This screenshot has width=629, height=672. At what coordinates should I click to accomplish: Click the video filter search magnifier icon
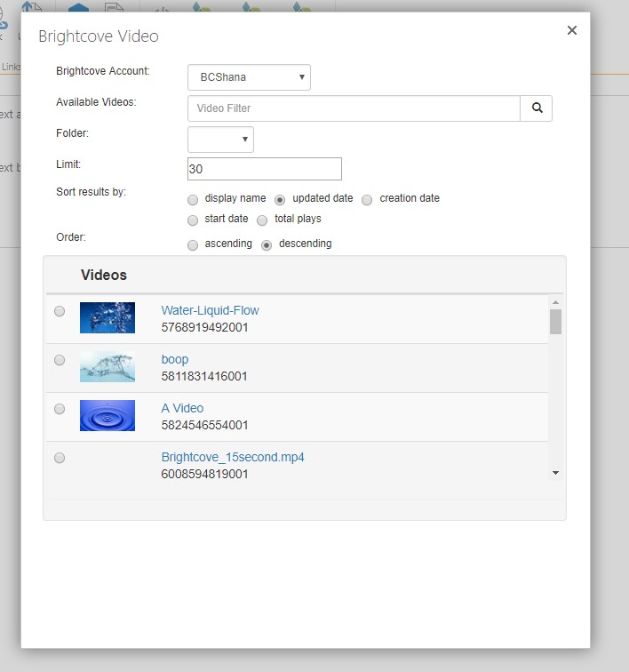click(x=537, y=108)
